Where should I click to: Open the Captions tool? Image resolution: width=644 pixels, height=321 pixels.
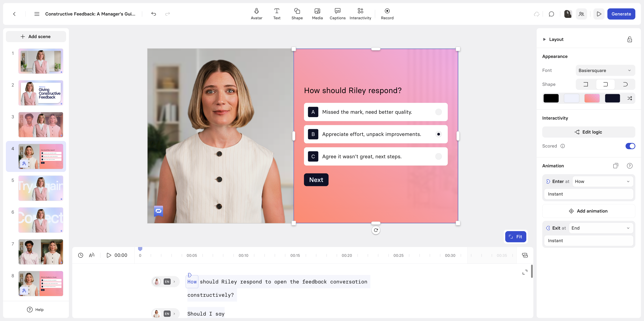(x=338, y=14)
